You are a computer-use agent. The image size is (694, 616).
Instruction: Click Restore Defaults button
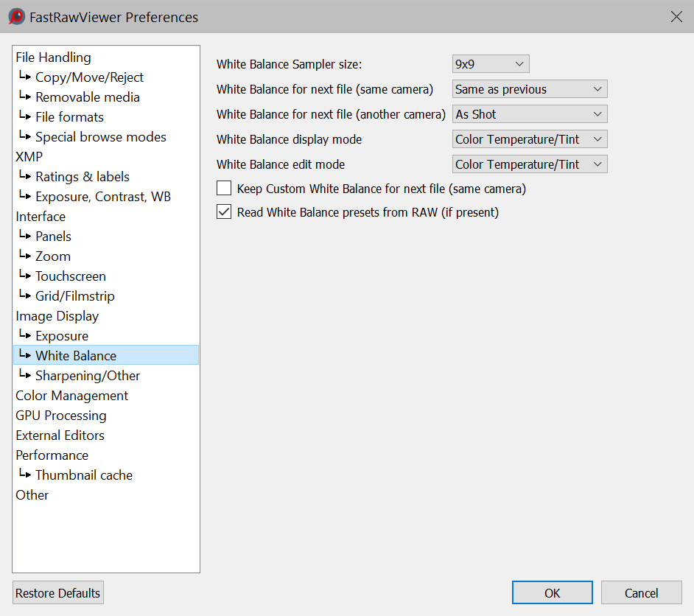pyautogui.click(x=58, y=593)
